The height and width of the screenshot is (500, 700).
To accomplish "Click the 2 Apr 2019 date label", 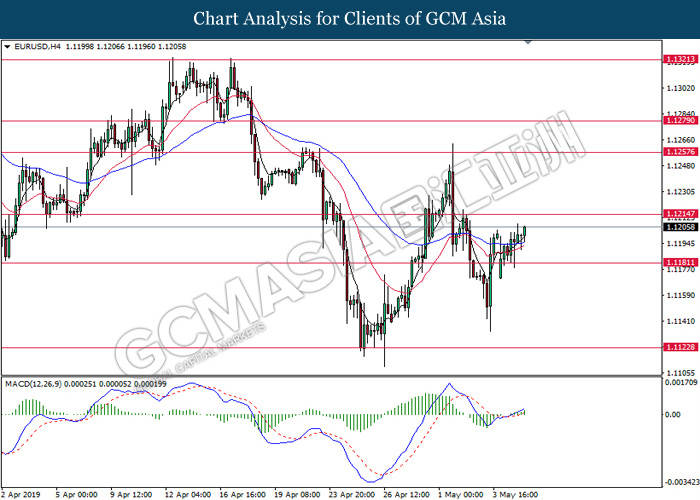I will coord(22,493).
